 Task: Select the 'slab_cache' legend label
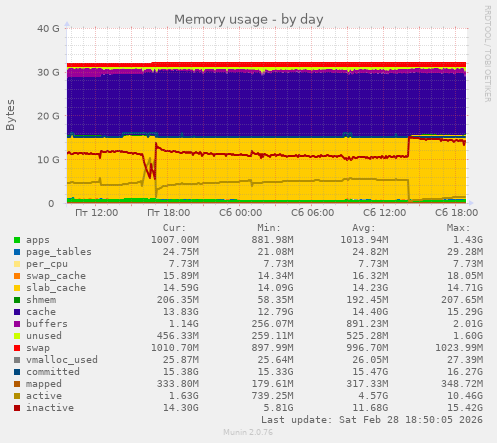(x=56, y=288)
